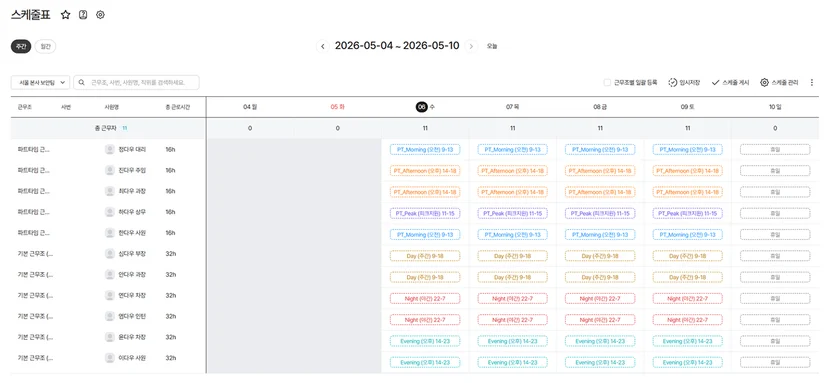Viewport: 828px width, 383px height.
Task: Select the 07 목 day header
Action: 512,107
